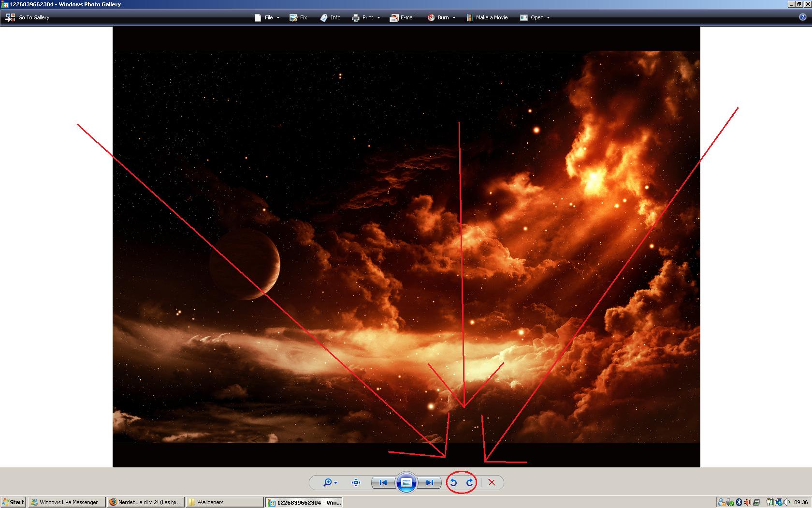
Task: Click the taskbar clock showing 09:36
Action: tap(801, 502)
